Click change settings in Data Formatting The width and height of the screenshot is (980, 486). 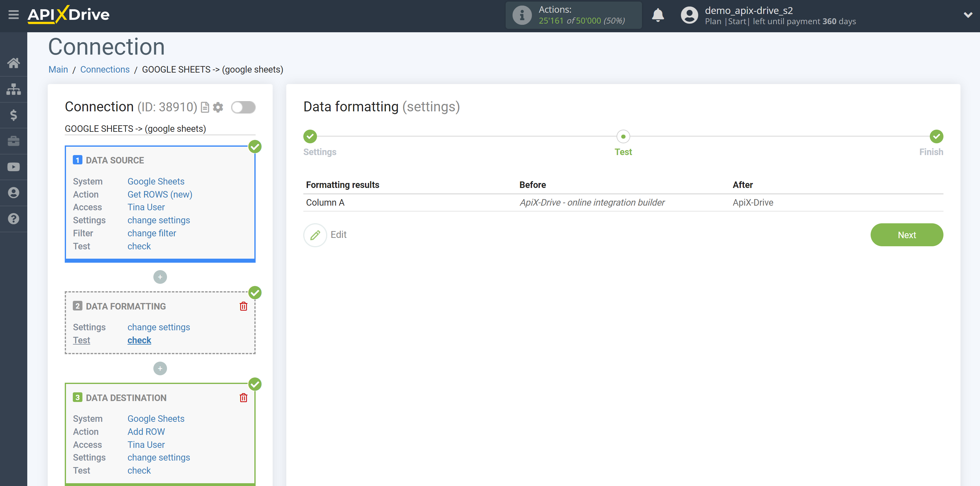[159, 327]
